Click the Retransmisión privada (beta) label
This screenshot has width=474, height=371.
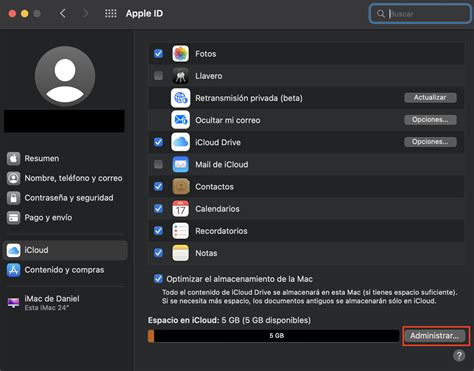click(249, 98)
